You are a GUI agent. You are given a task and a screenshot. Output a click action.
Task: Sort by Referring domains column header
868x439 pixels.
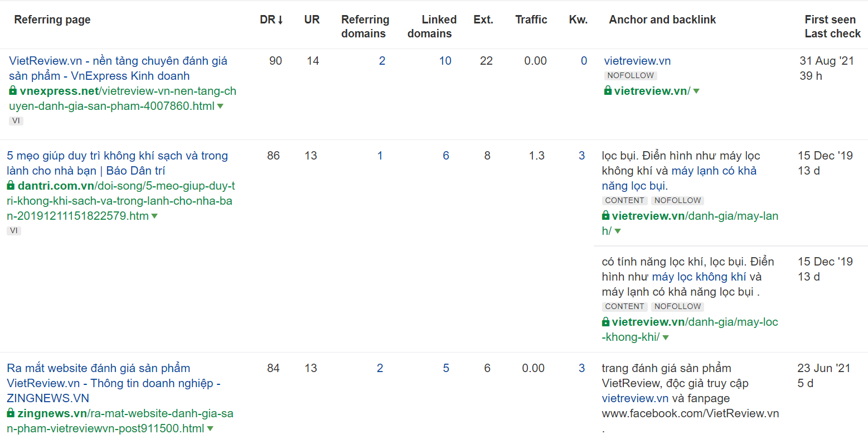[365, 26]
